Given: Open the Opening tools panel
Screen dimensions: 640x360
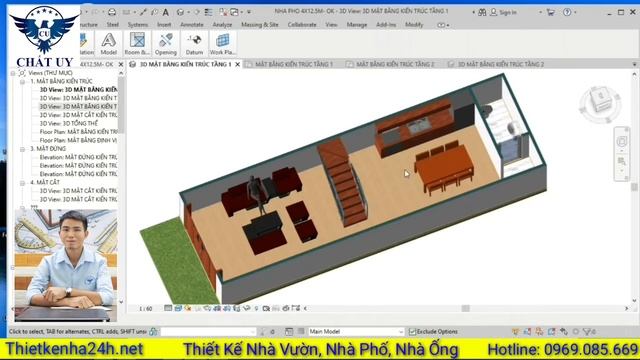Looking at the screenshot, I should pyautogui.click(x=166, y=44).
